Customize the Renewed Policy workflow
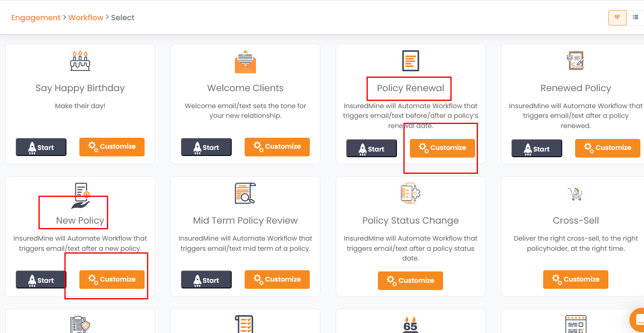 [608, 148]
